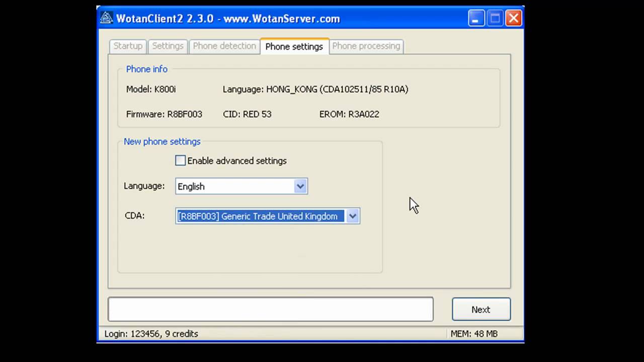
Task: Click the Next button
Action: click(481, 309)
